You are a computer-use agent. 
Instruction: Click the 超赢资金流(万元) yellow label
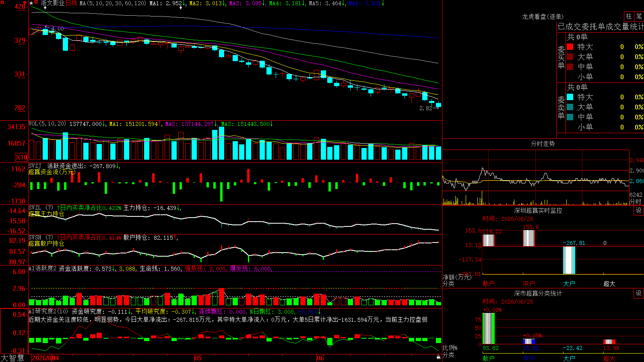click(x=52, y=172)
